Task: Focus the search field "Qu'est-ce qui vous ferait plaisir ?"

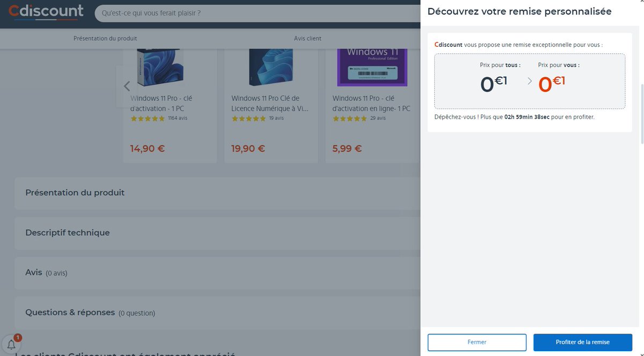Action: 258,13
